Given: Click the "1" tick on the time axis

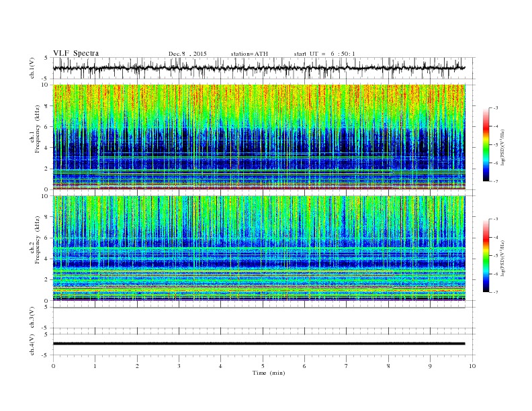Looking at the screenshot, I should (95, 366).
